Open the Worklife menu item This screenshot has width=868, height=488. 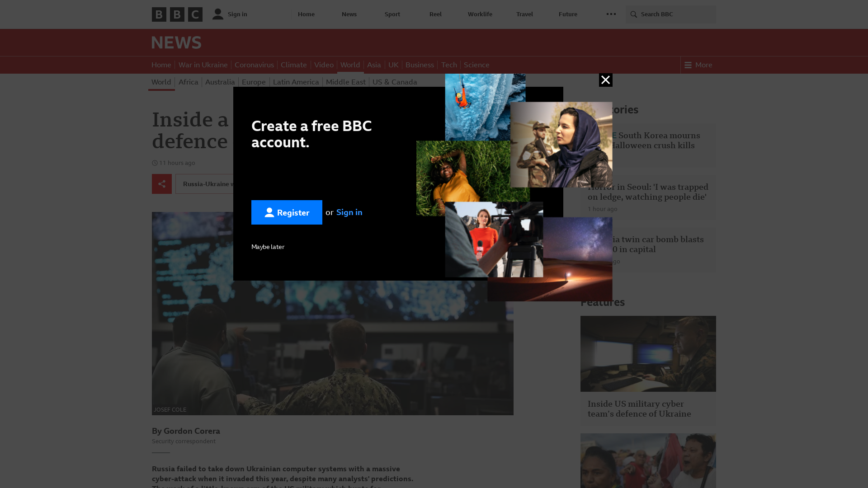(480, 14)
